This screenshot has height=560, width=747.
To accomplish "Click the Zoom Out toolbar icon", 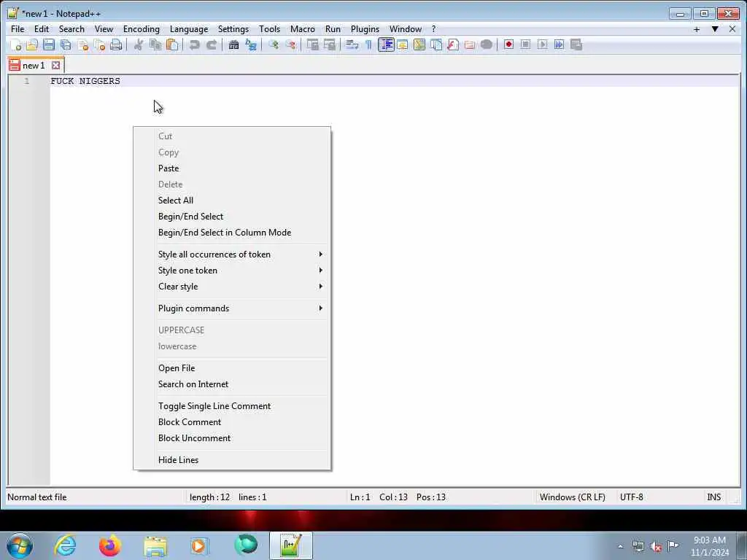I will coord(290,44).
